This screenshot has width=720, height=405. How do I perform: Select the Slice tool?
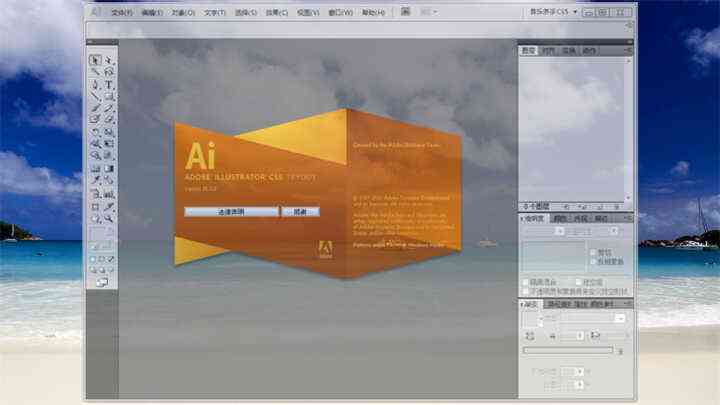pyautogui.click(x=109, y=207)
